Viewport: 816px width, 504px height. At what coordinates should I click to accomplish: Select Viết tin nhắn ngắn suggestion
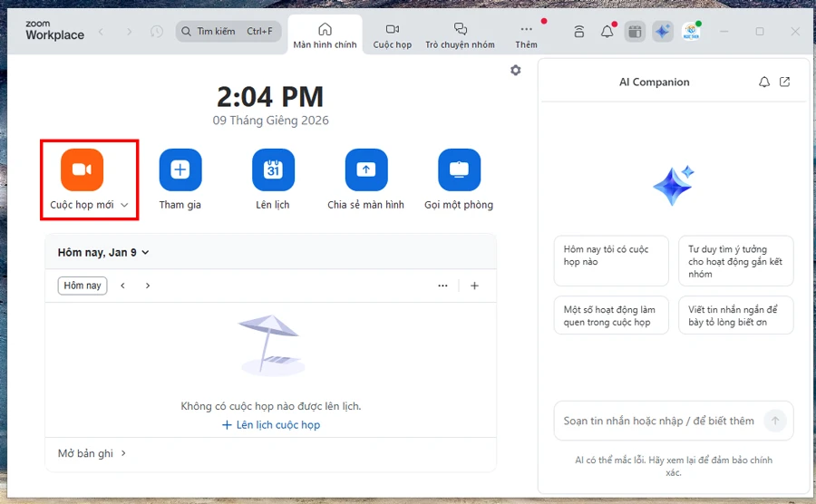pyautogui.click(x=736, y=315)
